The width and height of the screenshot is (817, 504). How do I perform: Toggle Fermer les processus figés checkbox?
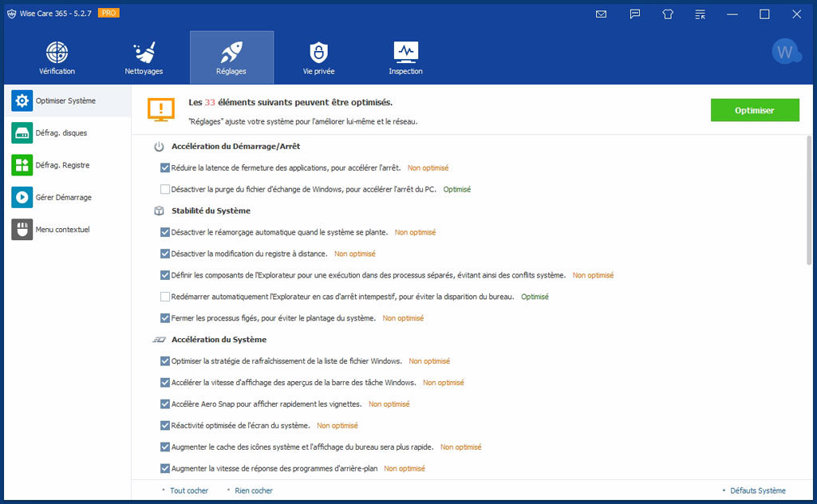(x=164, y=318)
